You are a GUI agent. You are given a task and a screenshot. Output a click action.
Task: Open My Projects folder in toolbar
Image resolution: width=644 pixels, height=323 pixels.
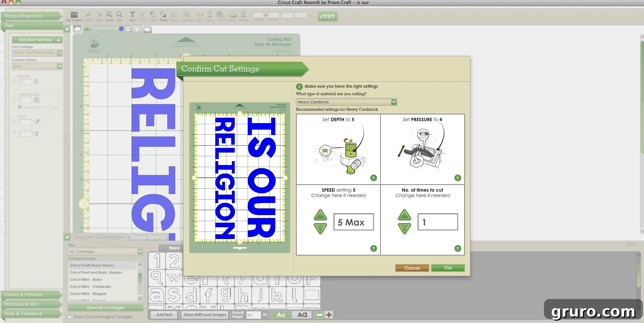tap(74, 16)
